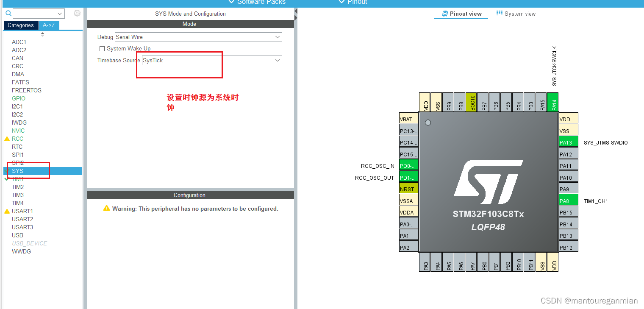Select WWDG in the peripheral list

click(x=21, y=251)
